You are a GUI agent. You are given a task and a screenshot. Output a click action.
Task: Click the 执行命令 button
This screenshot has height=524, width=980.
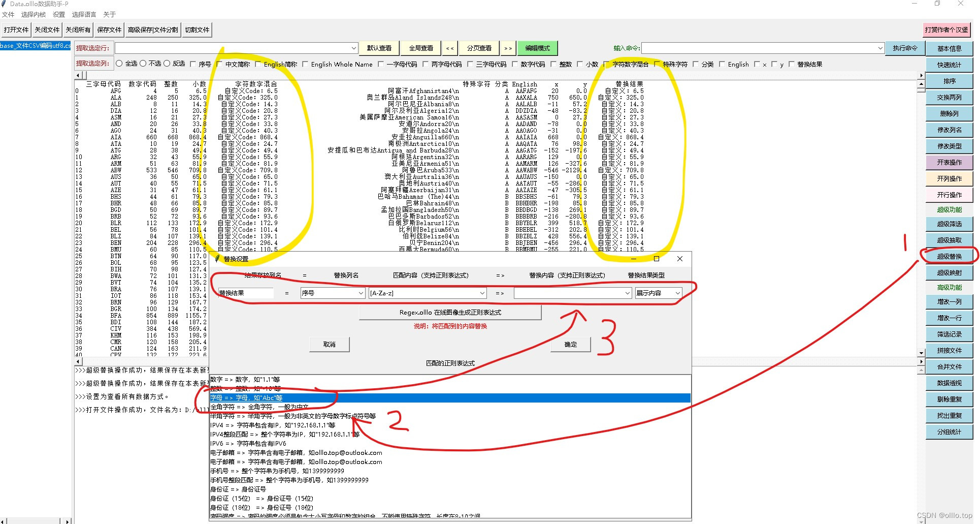pos(905,48)
